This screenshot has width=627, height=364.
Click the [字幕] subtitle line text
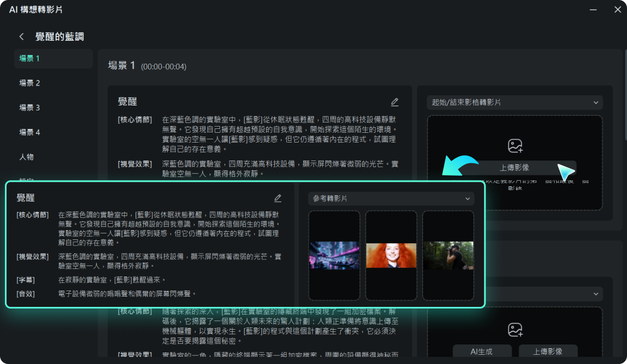[112, 280]
